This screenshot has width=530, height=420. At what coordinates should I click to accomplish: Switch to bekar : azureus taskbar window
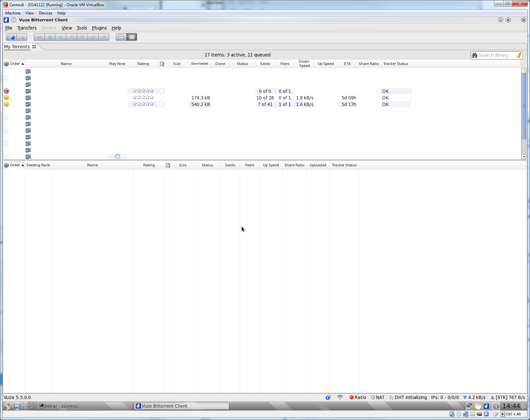coord(84,406)
